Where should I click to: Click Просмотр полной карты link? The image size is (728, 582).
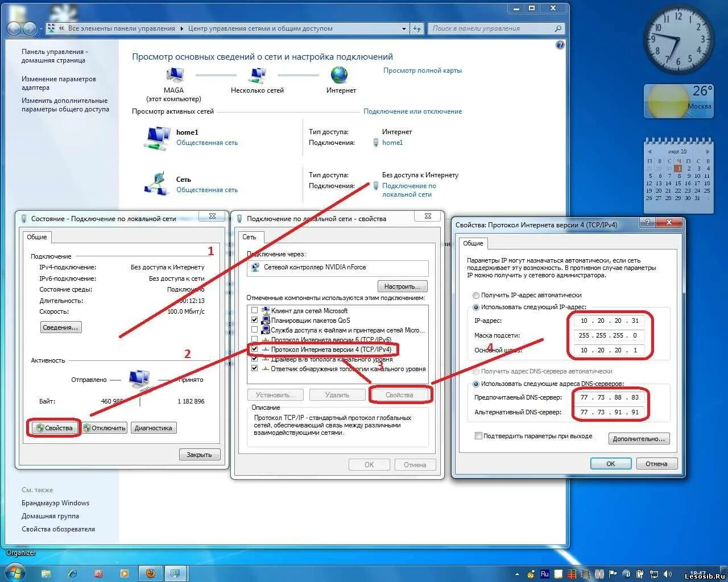[x=423, y=70]
